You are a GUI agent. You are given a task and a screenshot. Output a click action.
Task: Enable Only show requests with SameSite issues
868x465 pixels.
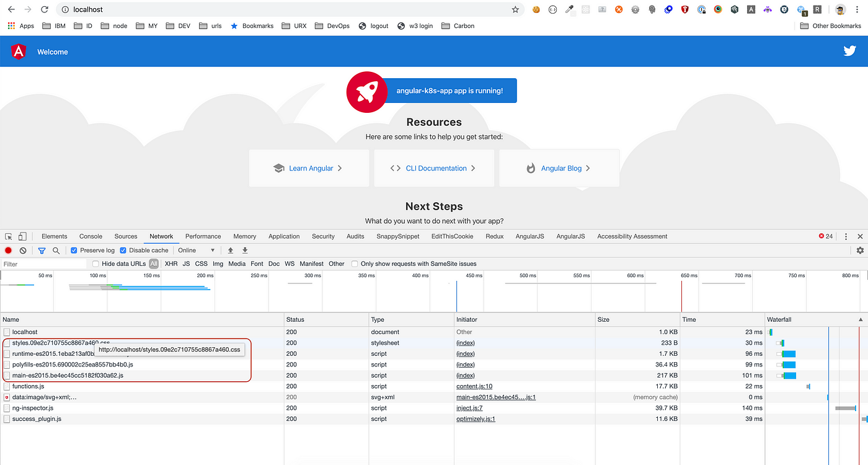click(355, 264)
